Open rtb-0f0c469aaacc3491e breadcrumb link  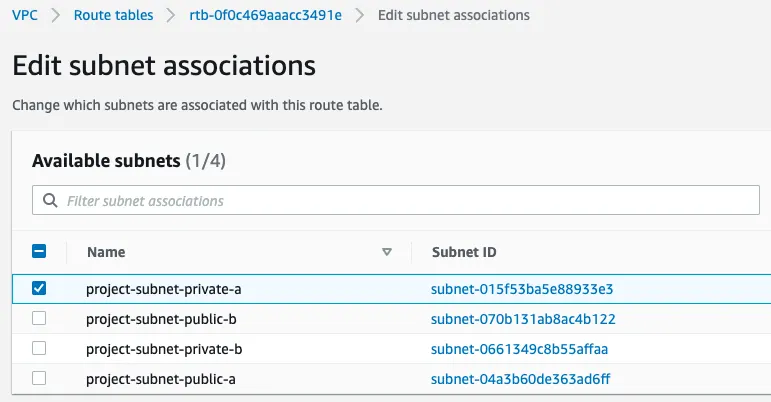click(x=266, y=15)
